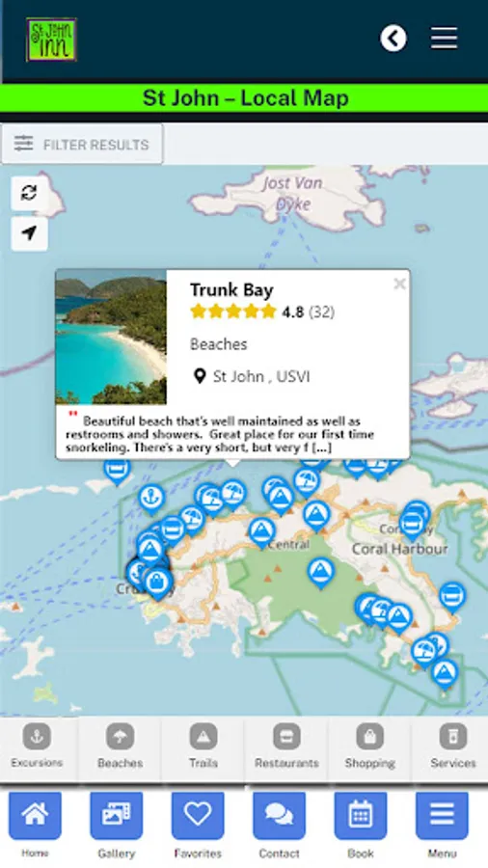
Task: Open Filter Results options
Action: point(82,145)
